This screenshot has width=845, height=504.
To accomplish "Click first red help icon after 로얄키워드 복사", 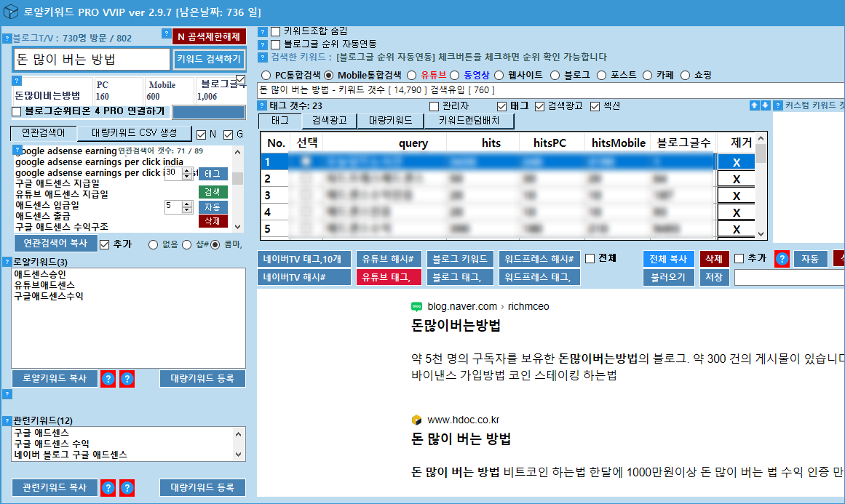I will [108, 378].
